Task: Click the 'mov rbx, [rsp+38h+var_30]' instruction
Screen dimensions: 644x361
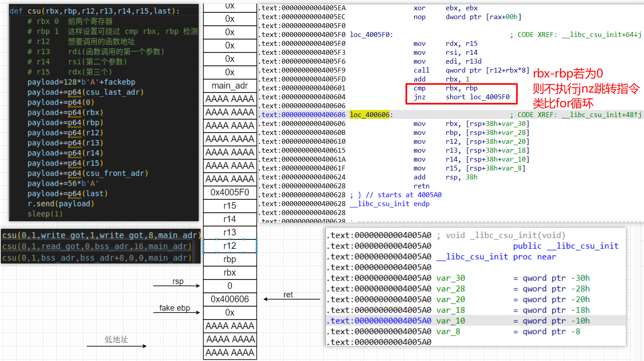Action: coord(472,124)
